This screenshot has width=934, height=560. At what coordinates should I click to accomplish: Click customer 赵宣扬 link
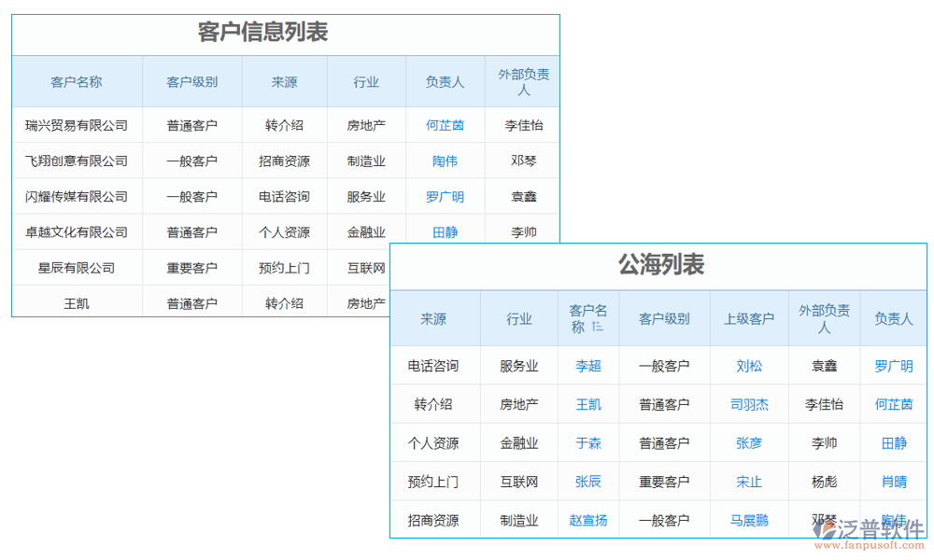click(x=589, y=519)
